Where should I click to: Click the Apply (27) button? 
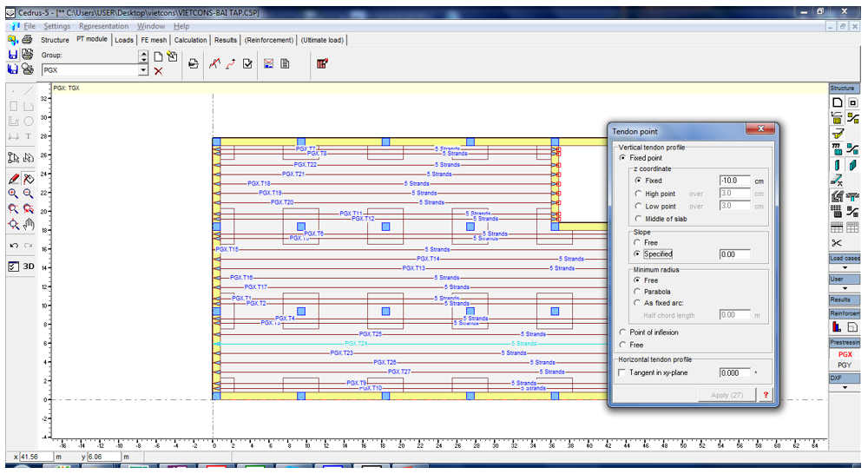click(727, 395)
